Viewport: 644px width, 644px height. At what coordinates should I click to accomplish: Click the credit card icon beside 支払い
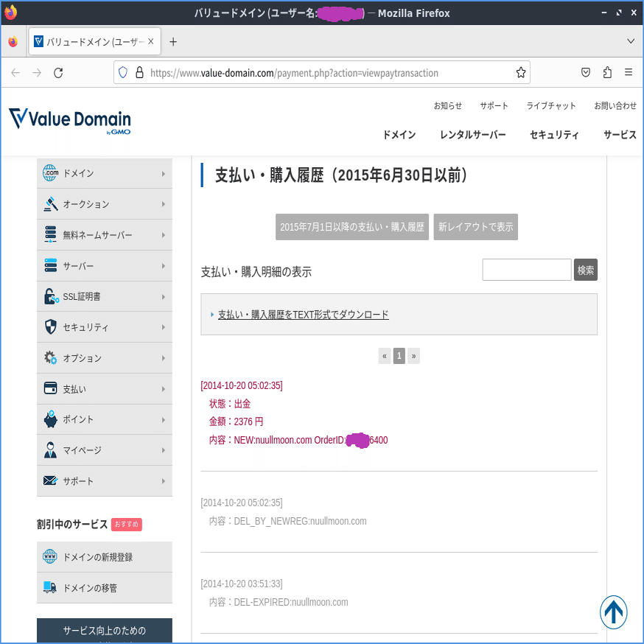coord(50,388)
